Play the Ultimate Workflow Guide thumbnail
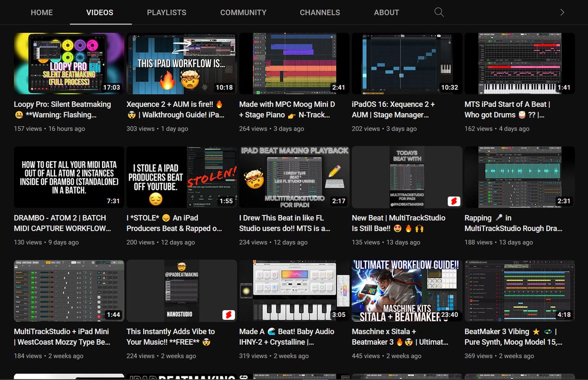The width and height of the screenshot is (588, 380). point(407,290)
